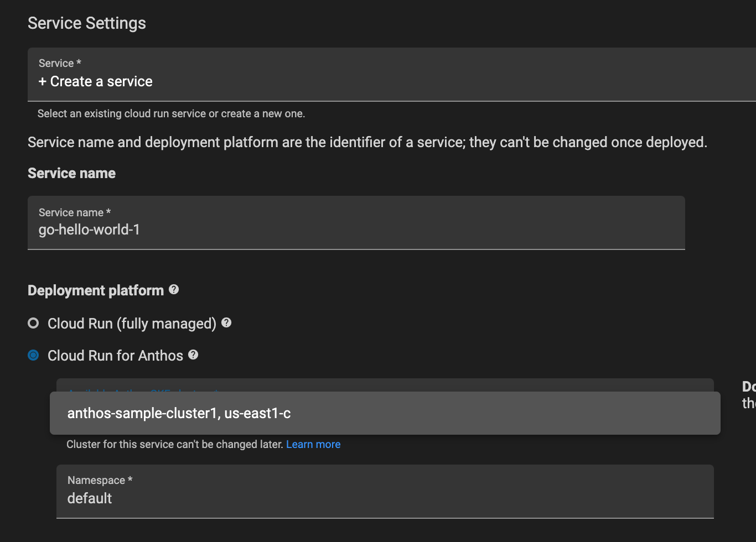
Task: Open the Learn more cluster documentation link
Action: (313, 444)
